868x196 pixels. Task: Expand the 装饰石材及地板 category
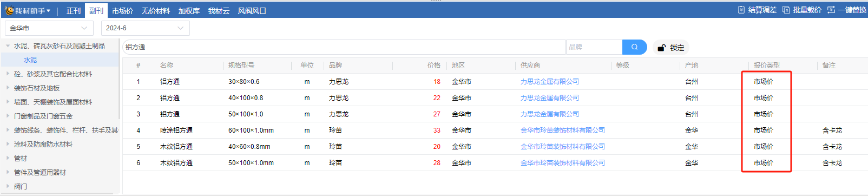click(x=8, y=88)
